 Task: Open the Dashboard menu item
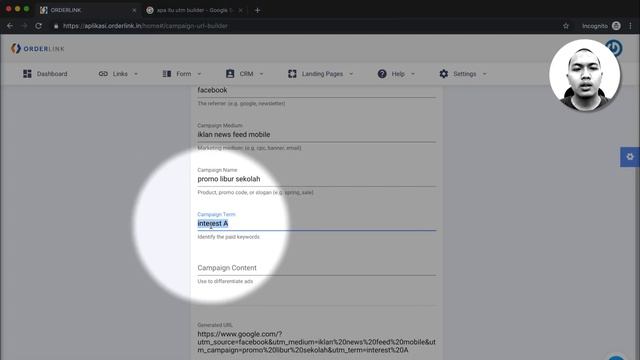click(x=45, y=74)
